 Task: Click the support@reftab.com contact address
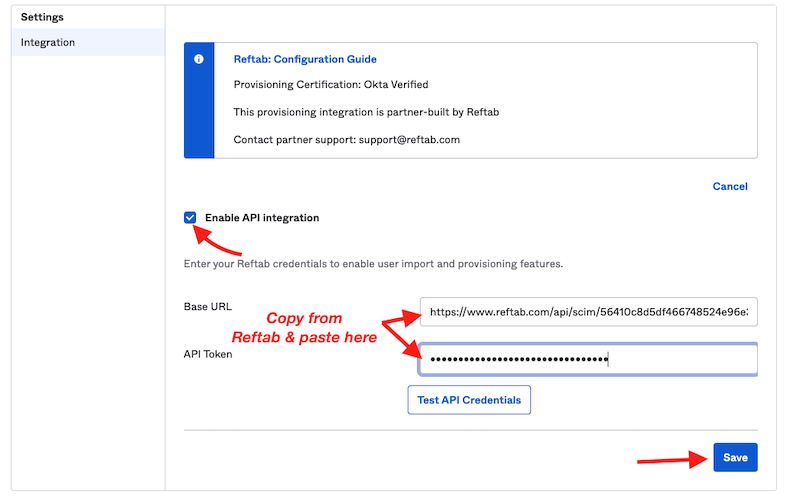click(409, 139)
